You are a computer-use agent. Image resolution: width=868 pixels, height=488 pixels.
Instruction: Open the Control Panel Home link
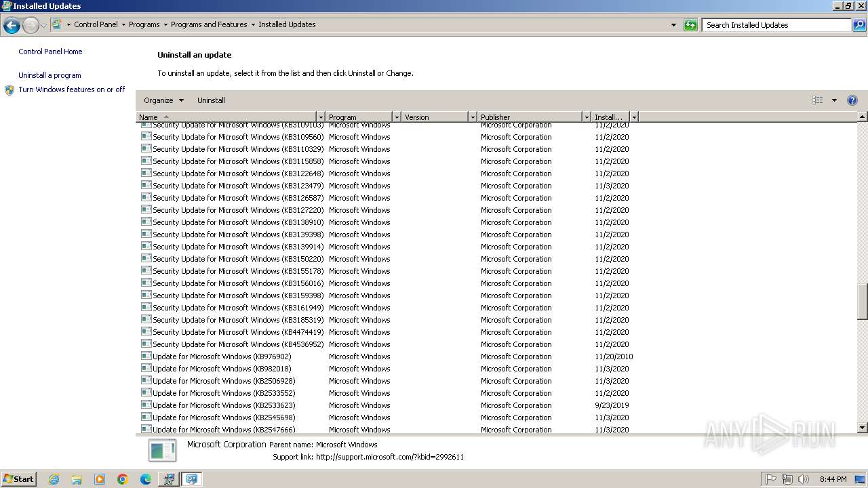pyautogui.click(x=50, y=52)
